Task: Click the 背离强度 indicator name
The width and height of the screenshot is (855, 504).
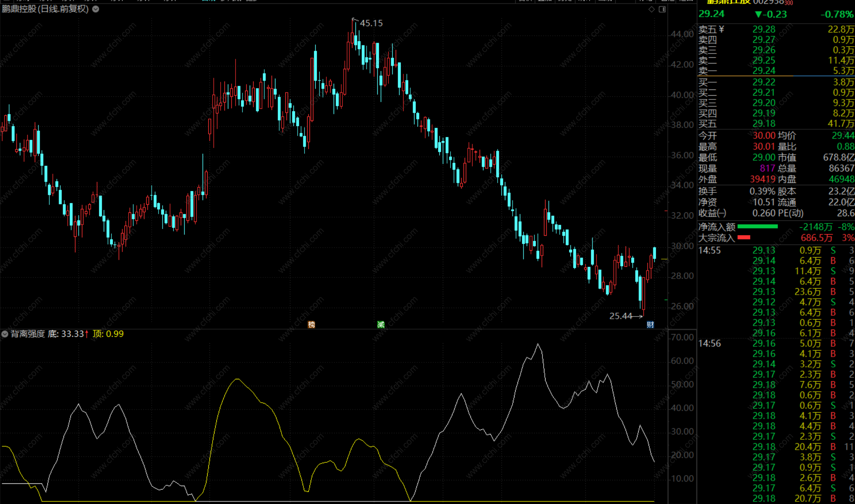Action: pos(28,334)
